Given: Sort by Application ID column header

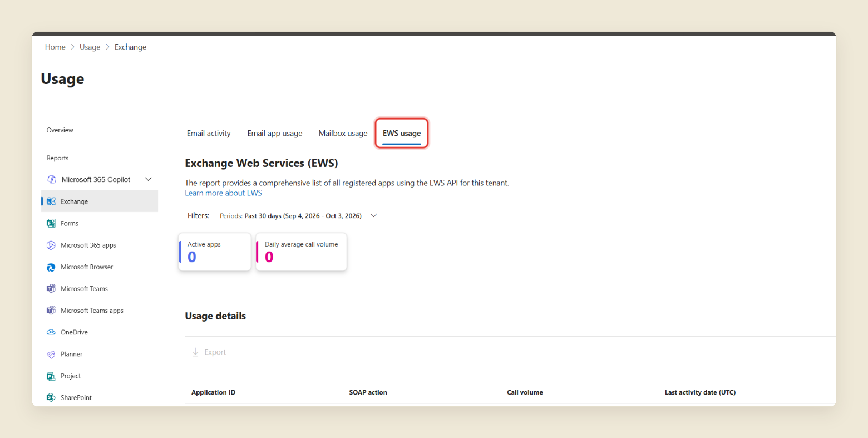Looking at the screenshot, I should (x=214, y=392).
